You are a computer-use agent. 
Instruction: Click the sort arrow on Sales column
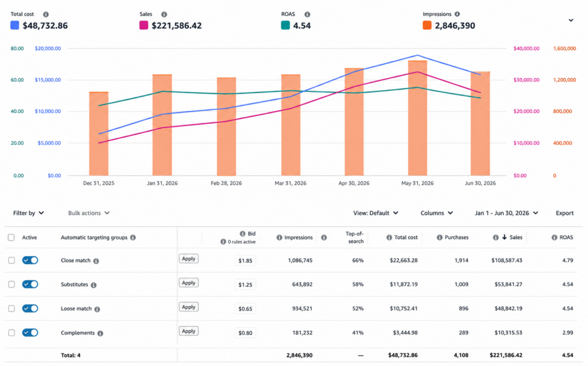[x=504, y=237]
